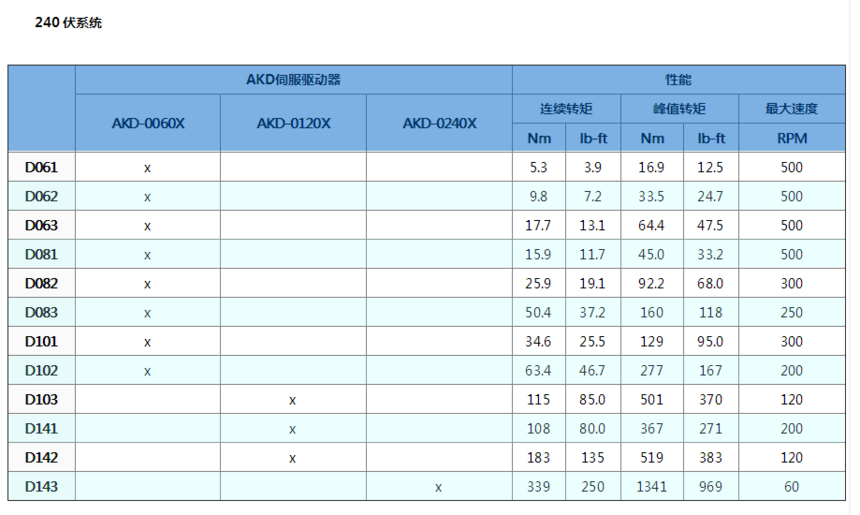The height and width of the screenshot is (515, 860).
Task: Select row label D142
Action: [41, 458]
